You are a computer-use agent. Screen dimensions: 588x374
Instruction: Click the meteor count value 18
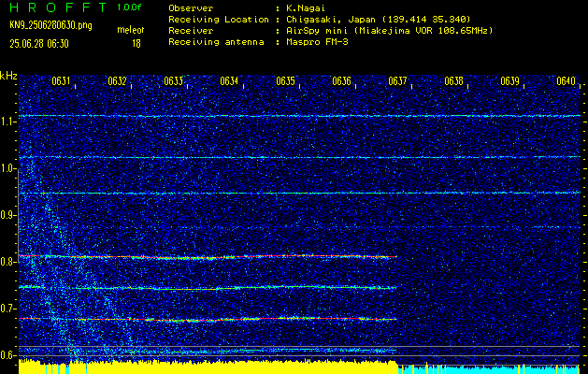(x=136, y=44)
